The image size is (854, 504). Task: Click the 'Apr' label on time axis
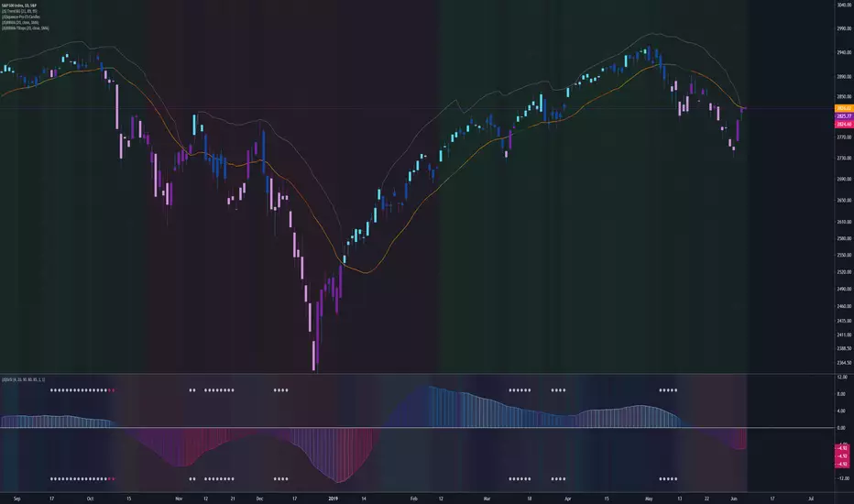coord(568,499)
